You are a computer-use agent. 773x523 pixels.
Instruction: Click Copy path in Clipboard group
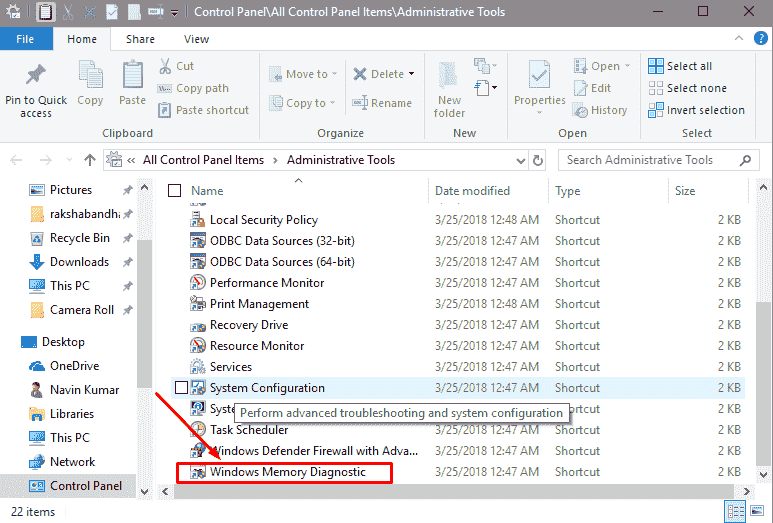[193, 88]
